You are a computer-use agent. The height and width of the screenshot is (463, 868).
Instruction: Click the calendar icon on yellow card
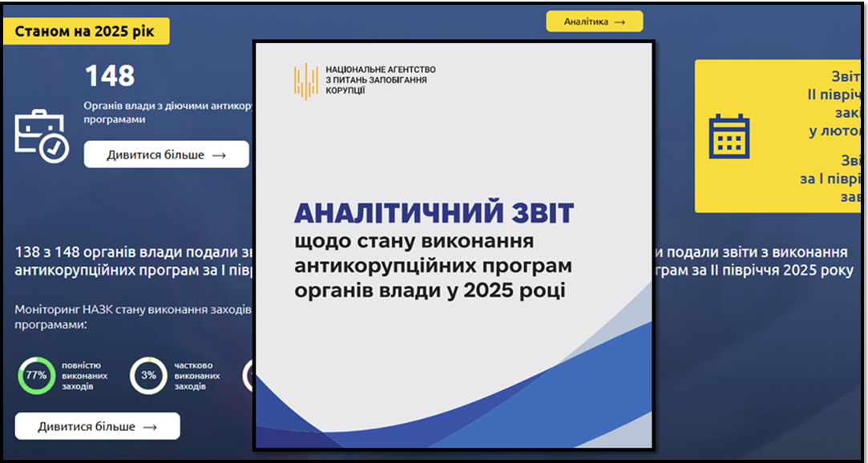729,136
